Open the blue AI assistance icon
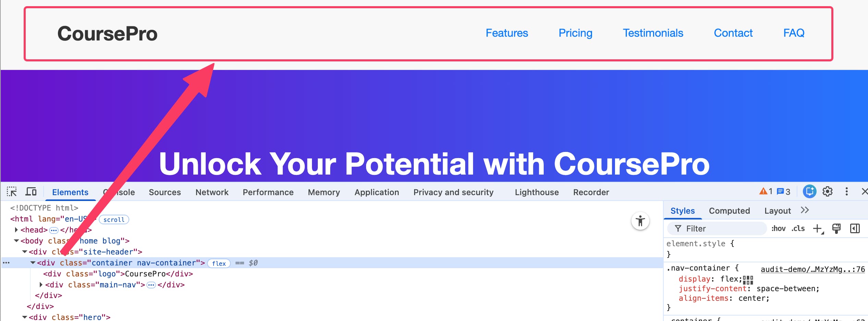Viewport: 868px width, 321px height. pos(809,191)
